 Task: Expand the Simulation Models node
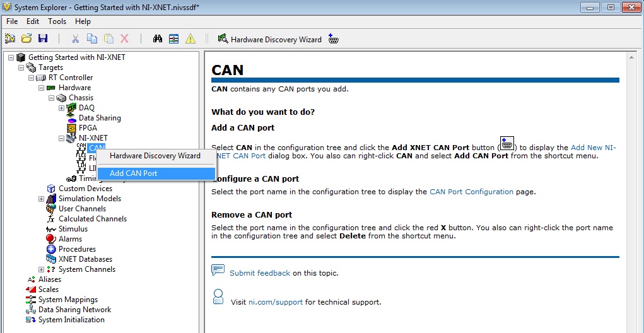41,199
